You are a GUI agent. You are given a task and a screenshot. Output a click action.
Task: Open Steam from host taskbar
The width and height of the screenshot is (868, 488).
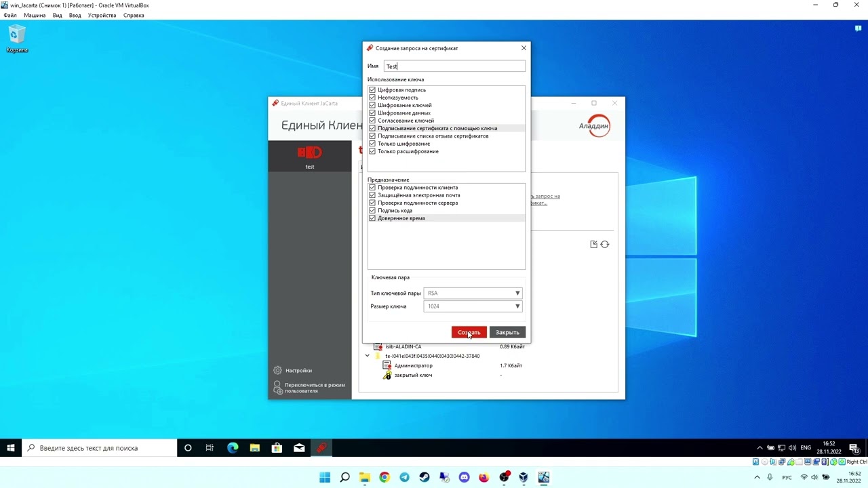click(425, 477)
